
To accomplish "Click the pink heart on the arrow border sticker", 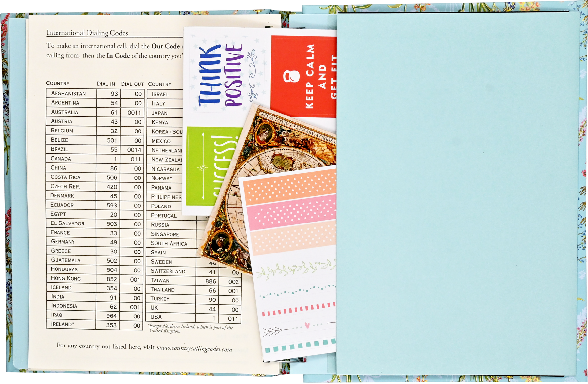I will (x=307, y=325).
